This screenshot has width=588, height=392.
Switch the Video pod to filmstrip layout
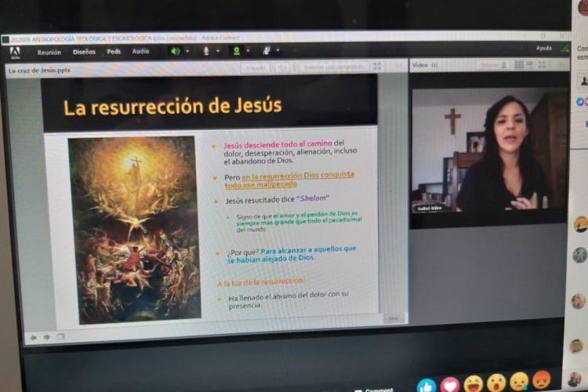click(x=529, y=65)
